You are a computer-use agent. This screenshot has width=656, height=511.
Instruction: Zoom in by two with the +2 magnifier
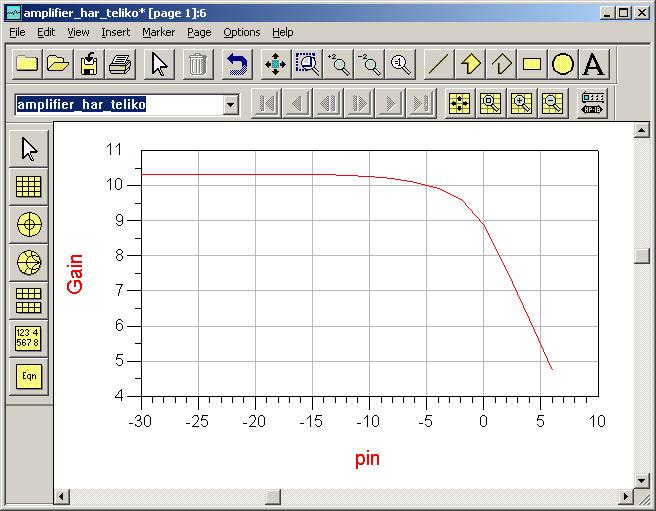[338, 64]
